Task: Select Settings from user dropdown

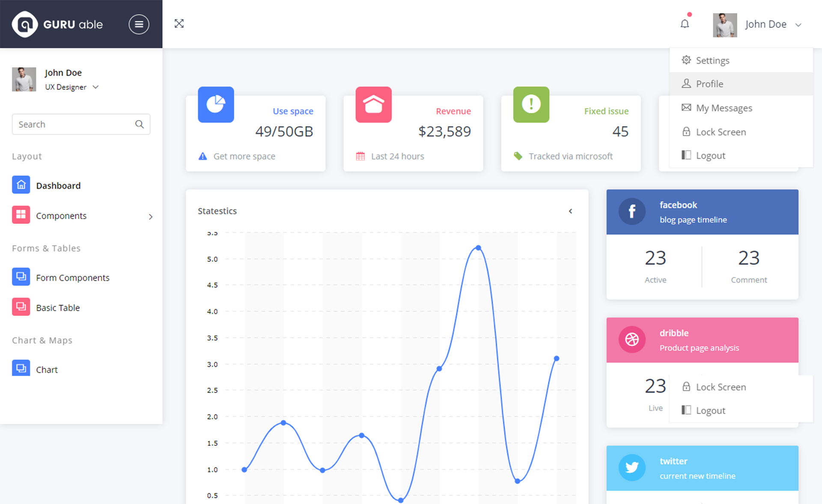Action: coord(712,60)
